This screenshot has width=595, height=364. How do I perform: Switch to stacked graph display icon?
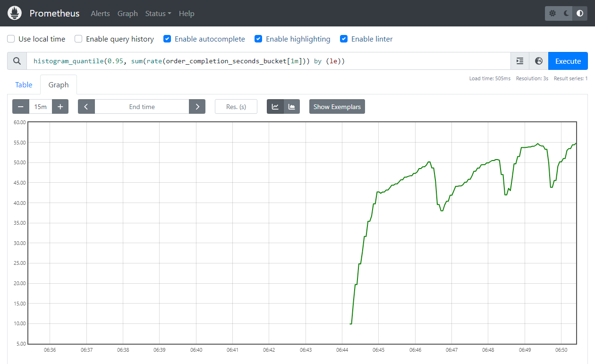(292, 106)
